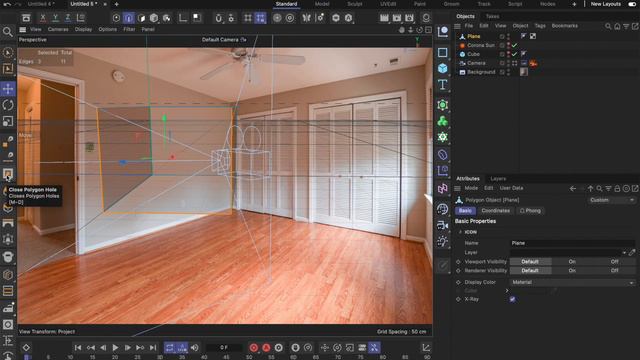Toggle Background visibility dots
This screenshot has height=360, width=640.
coord(509,72)
